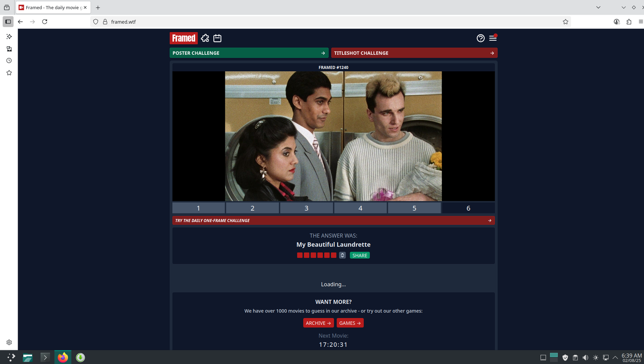Open the help question-mark icon
Image resolution: width=644 pixels, height=364 pixels.
pyautogui.click(x=481, y=38)
